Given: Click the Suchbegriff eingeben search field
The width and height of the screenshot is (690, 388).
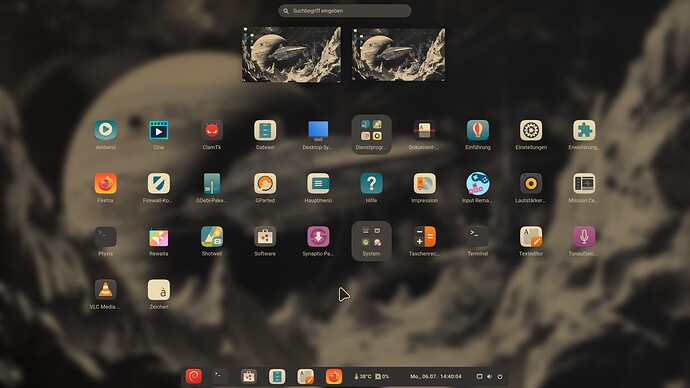Looking at the screenshot, I should click(x=345, y=11).
